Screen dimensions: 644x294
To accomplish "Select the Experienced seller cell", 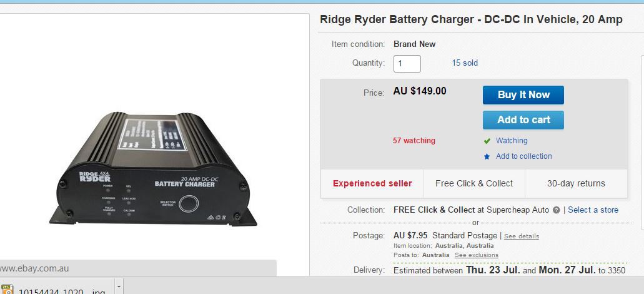I will pos(372,184).
